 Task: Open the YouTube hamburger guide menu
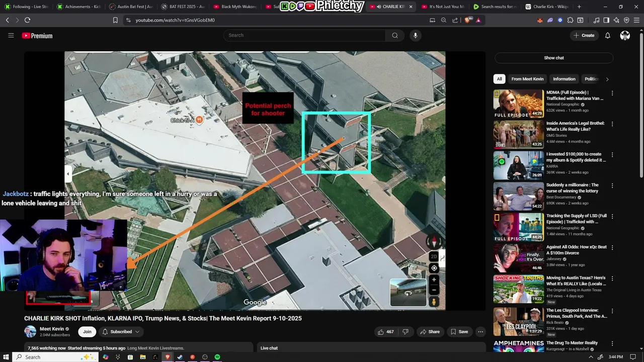click(11, 35)
